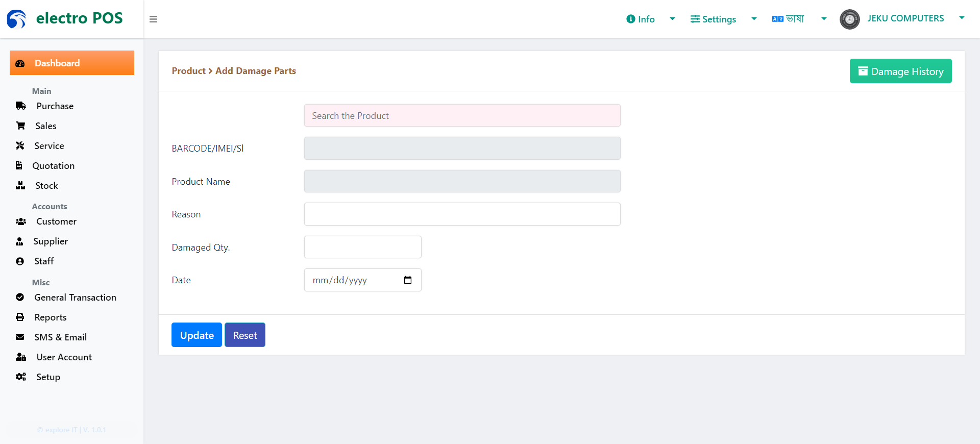
Task: Click the Reset button
Action: 245,335
